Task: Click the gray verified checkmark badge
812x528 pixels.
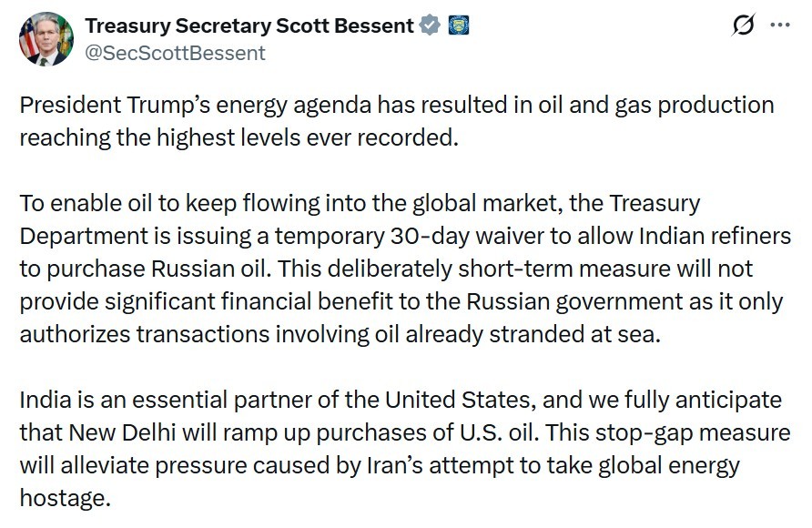Action: (430, 25)
